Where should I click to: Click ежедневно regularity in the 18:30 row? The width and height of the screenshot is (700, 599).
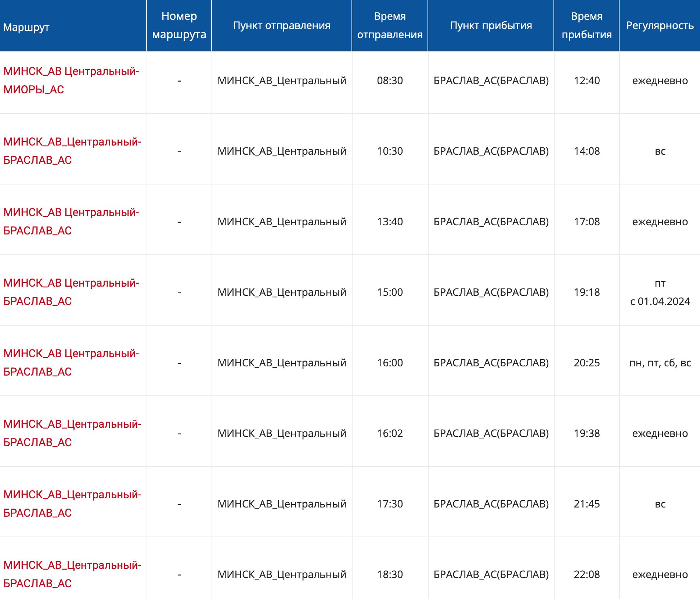(x=660, y=574)
